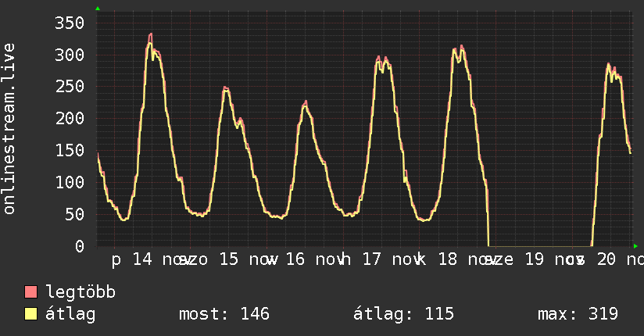
Task: Click the 'átlag: 115' average statistic
Action: (x=404, y=315)
